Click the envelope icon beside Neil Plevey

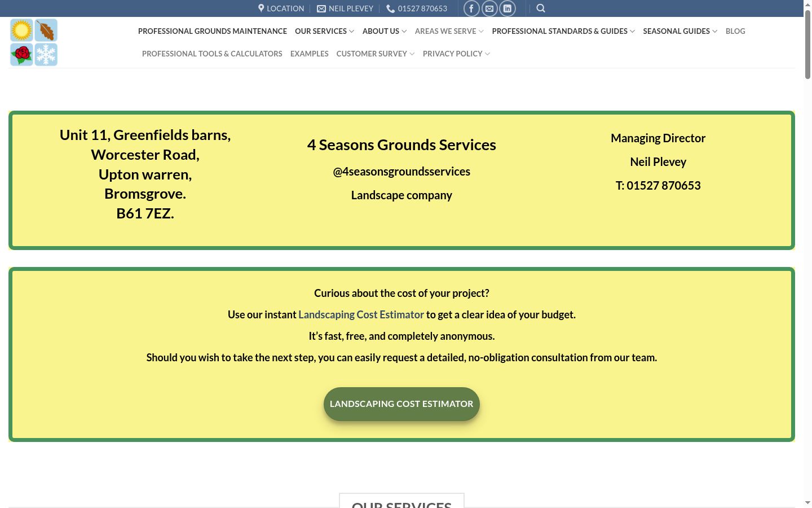[x=321, y=8]
